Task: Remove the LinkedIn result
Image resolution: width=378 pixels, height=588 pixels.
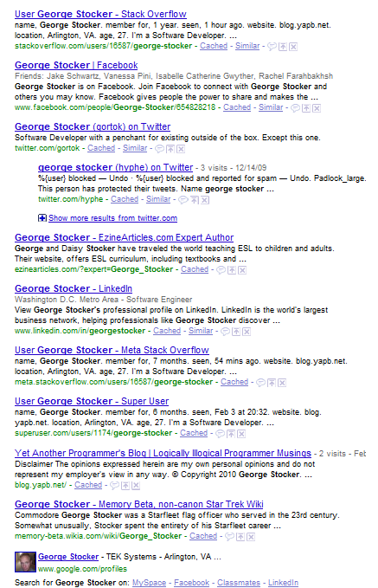Action: pyautogui.click(x=247, y=332)
